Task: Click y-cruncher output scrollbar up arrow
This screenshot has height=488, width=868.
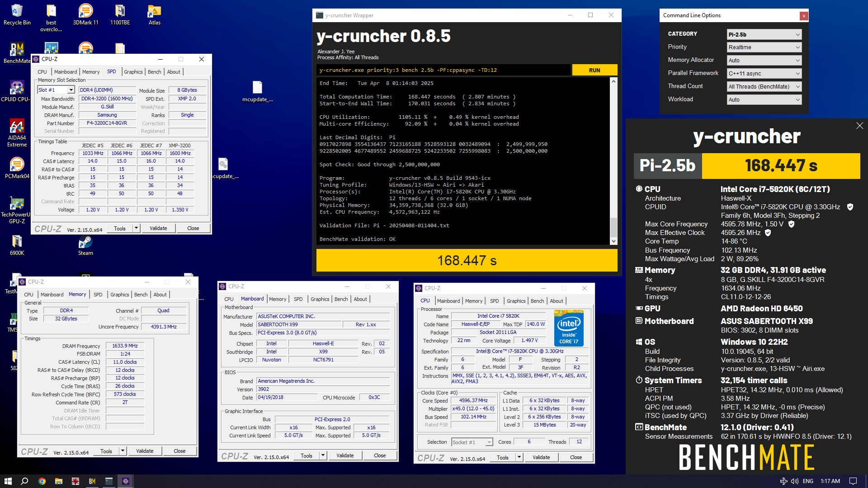Action: (x=613, y=81)
